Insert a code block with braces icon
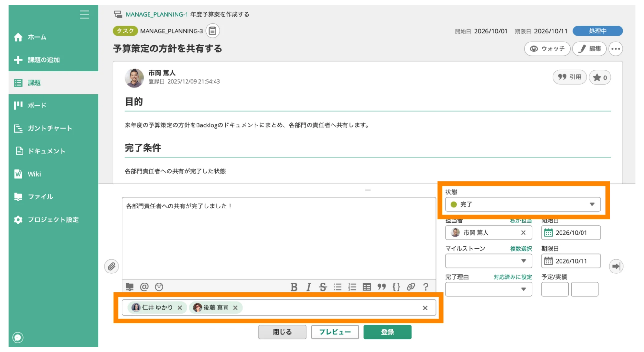644x352 pixels. click(396, 287)
